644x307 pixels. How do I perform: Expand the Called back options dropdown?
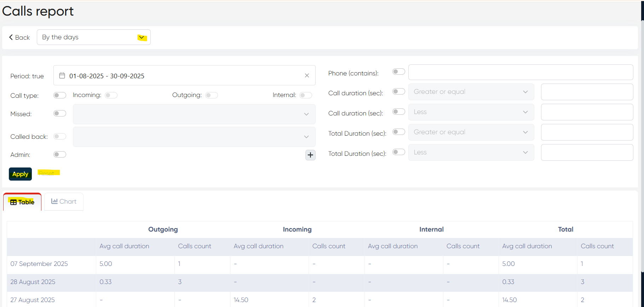click(194, 137)
